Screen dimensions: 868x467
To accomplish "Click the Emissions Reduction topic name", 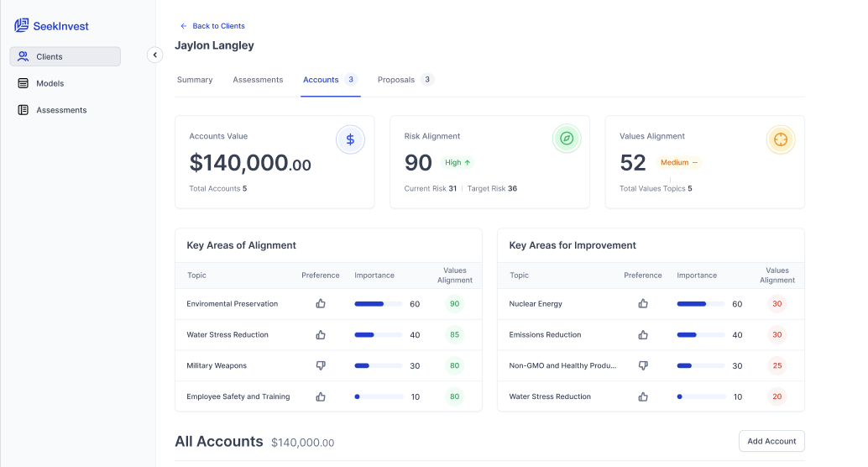I will (x=545, y=334).
